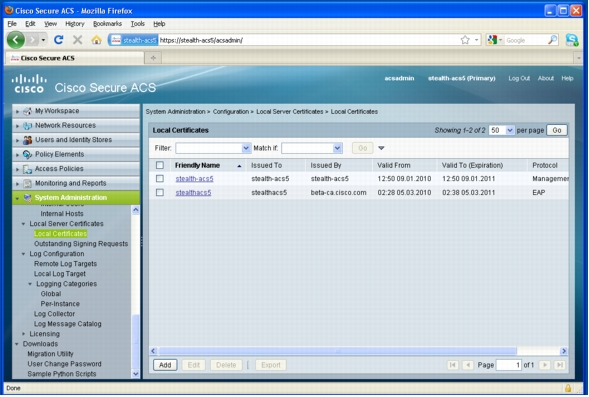The image size is (589, 397).
Task: Click the My Workspace icon
Action: (27, 111)
